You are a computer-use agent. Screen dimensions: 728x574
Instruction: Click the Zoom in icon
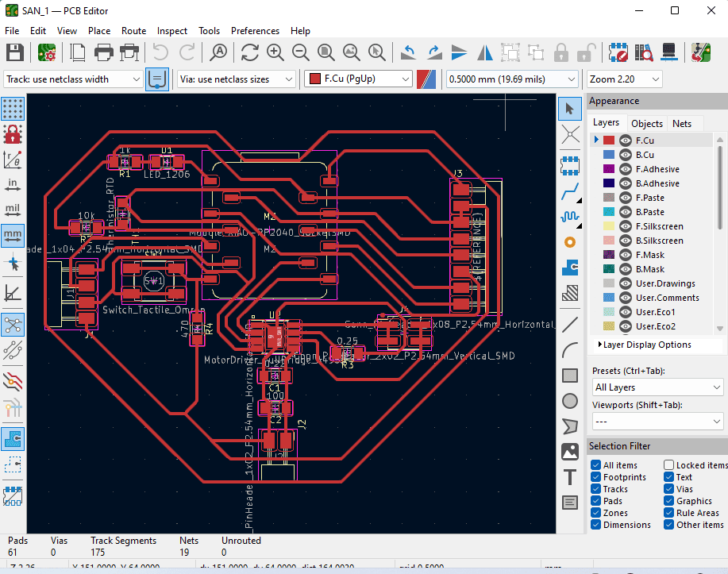pyautogui.click(x=275, y=52)
